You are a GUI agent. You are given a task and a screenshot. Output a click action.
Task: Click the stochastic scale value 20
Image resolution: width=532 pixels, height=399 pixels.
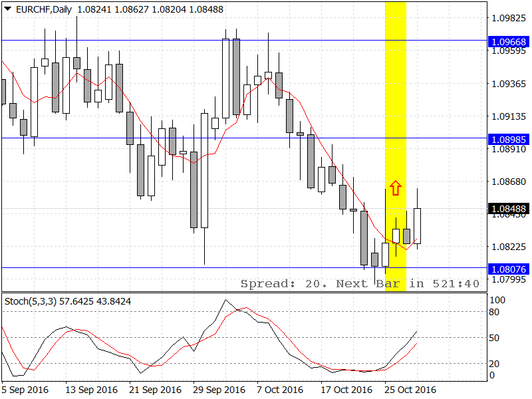tap(494, 364)
